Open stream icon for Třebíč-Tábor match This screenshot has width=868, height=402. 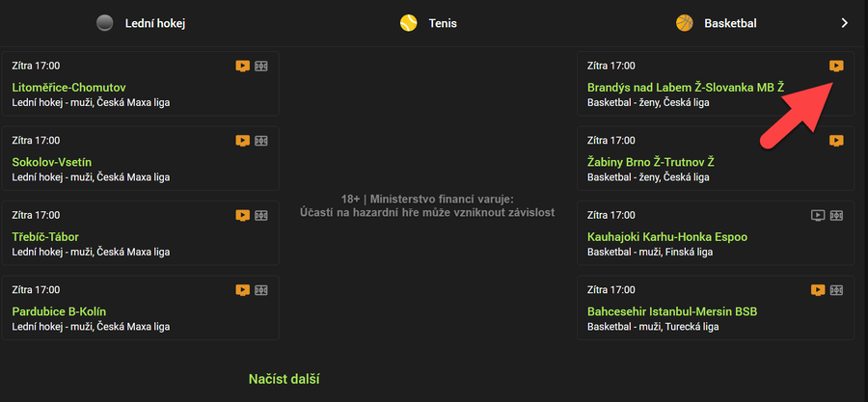[x=243, y=215]
